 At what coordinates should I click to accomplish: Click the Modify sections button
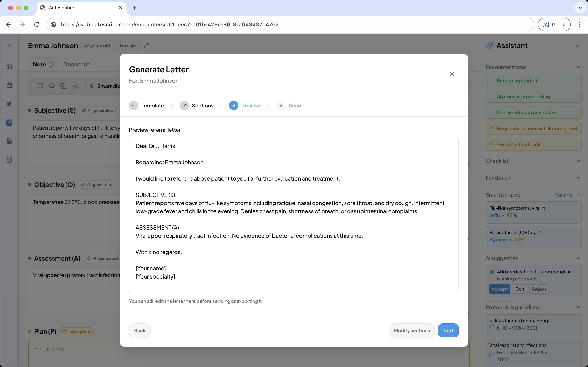tap(411, 330)
